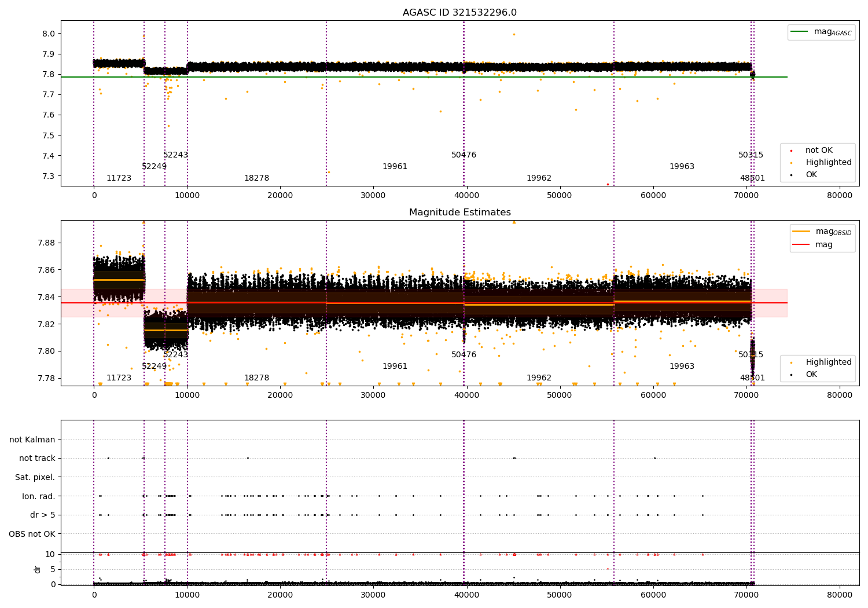Select the orange mag OBSID legend line

coord(801,232)
